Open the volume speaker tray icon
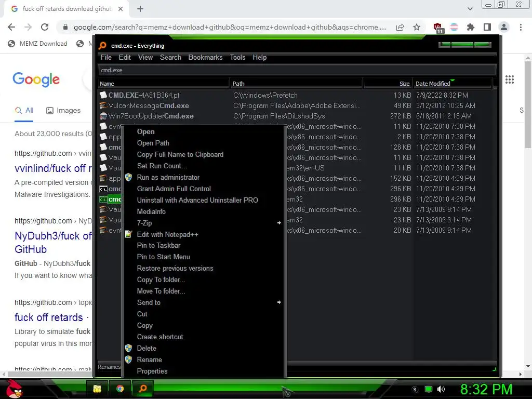Image resolution: width=532 pixels, height=399 pixels. (441, 389)
